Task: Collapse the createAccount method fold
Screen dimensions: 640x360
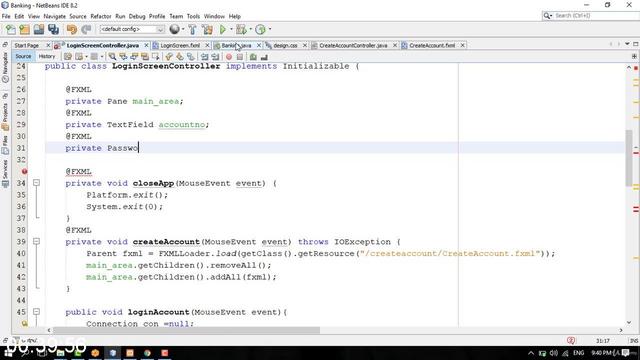Action: pyautogui.click(x=36, y=241)
